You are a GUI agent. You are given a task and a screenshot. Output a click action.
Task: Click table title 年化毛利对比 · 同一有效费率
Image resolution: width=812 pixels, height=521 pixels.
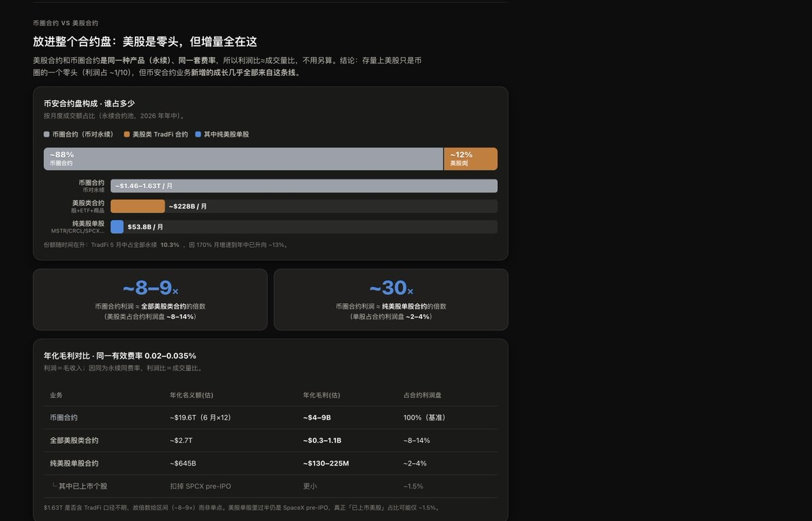(120, 356)
